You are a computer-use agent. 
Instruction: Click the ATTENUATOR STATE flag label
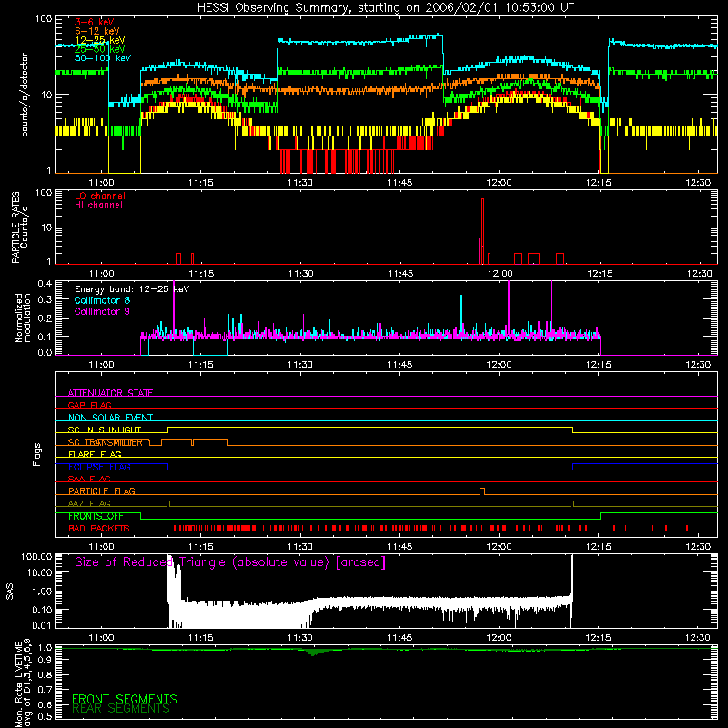click(x=110, y=393)
